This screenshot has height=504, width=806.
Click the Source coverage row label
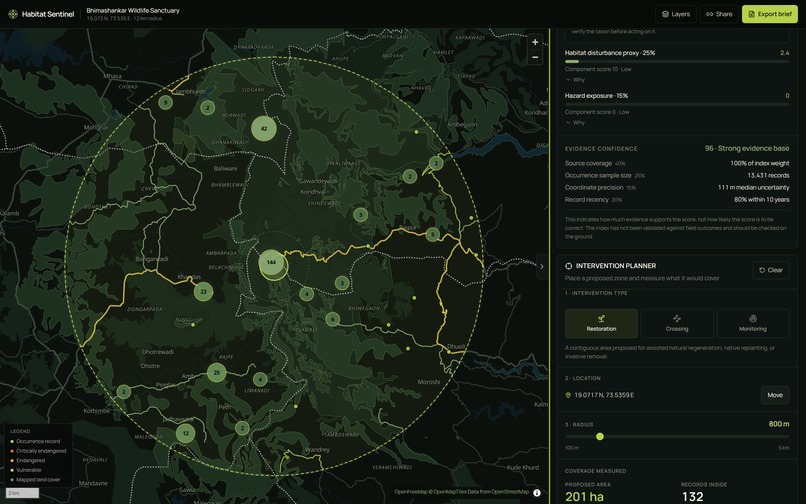click(588, 163)
